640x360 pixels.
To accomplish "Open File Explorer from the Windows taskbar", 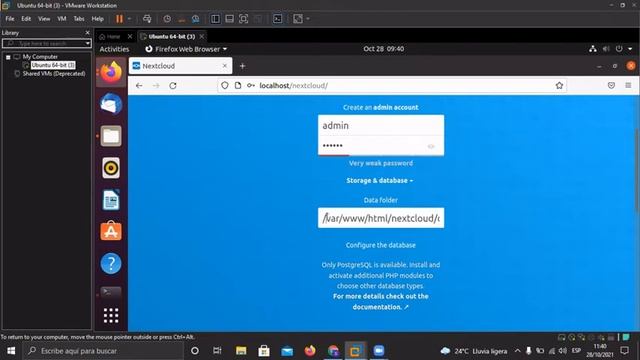I will pos(241,351).
